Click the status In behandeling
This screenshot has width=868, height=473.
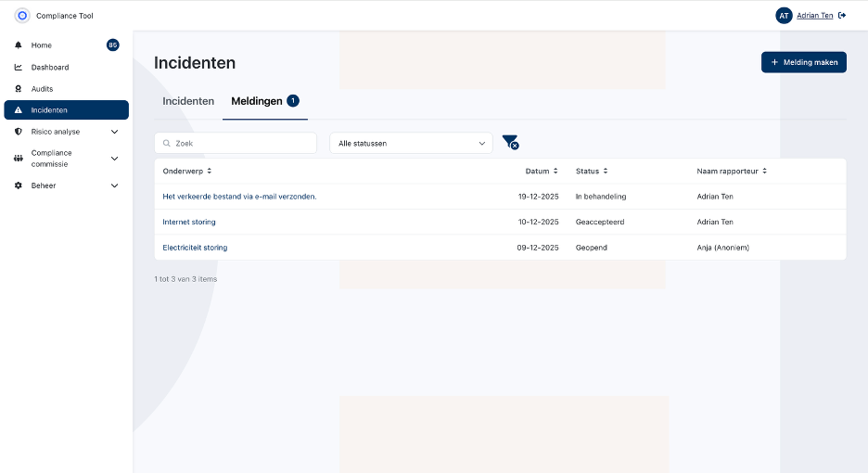tap(601, 197)
